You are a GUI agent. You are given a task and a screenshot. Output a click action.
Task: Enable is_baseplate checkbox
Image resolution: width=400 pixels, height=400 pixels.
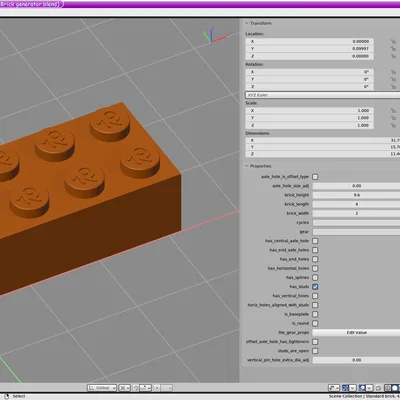coord(315,314)
